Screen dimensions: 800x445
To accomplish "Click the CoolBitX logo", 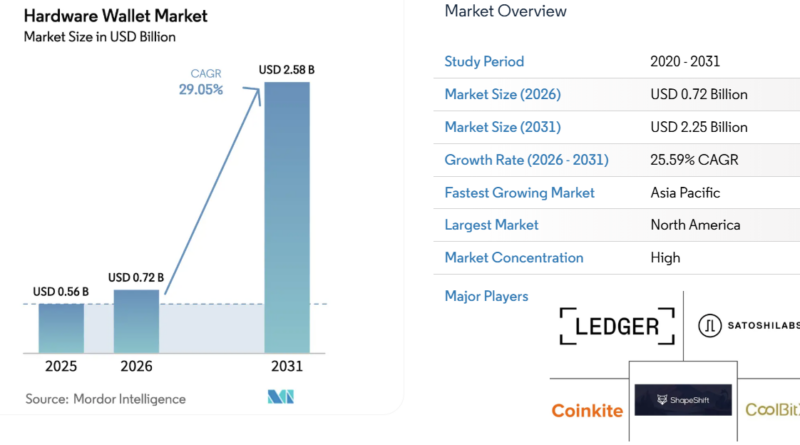I will click(x=772, y=410).
